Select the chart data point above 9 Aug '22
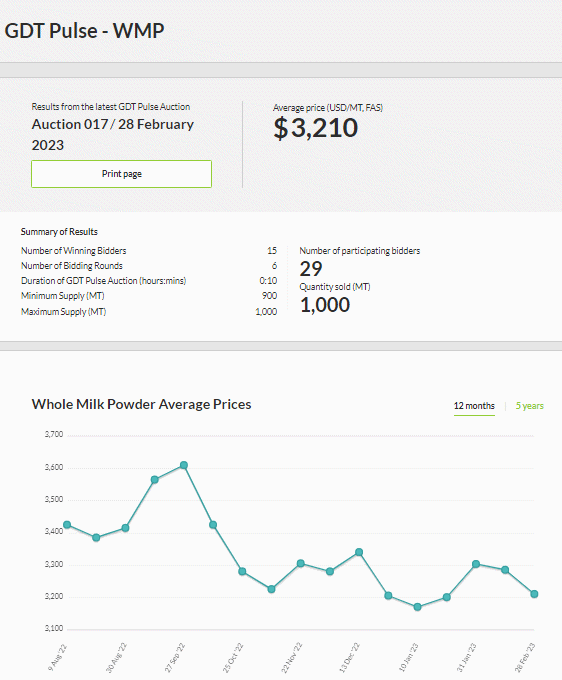 point(67,525)
